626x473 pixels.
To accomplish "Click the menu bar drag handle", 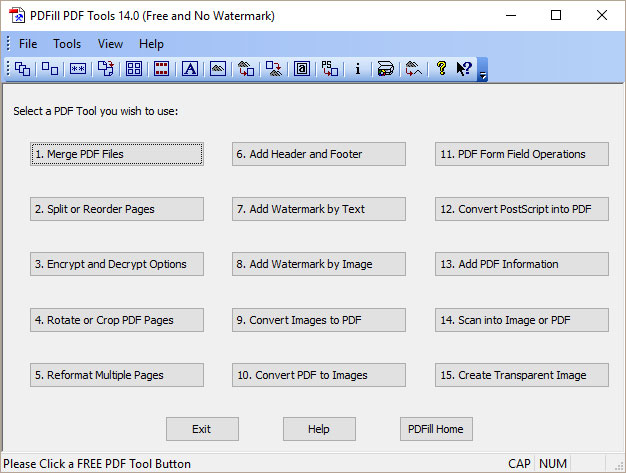I will (8, 44).
